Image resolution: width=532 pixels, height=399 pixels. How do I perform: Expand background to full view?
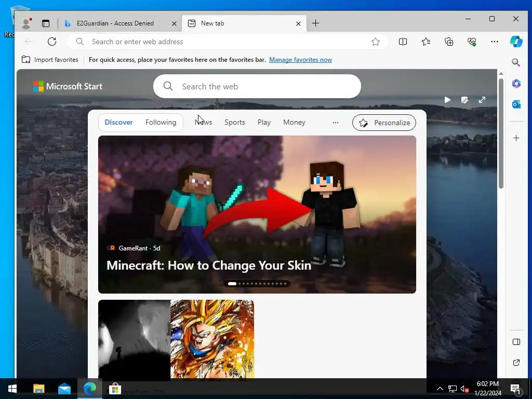click(482, 100)
